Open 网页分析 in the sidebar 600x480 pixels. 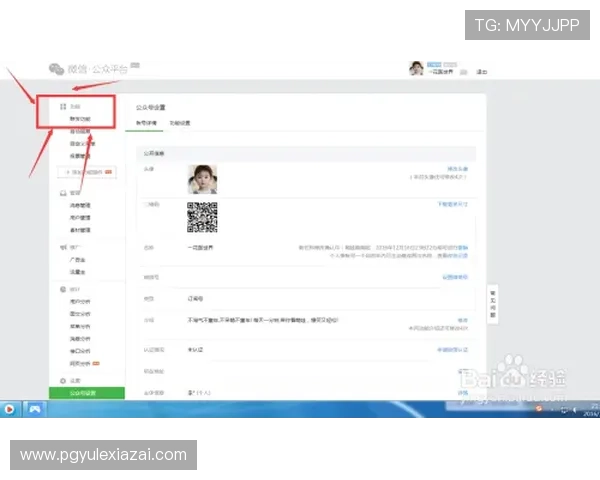pos(80,363)
